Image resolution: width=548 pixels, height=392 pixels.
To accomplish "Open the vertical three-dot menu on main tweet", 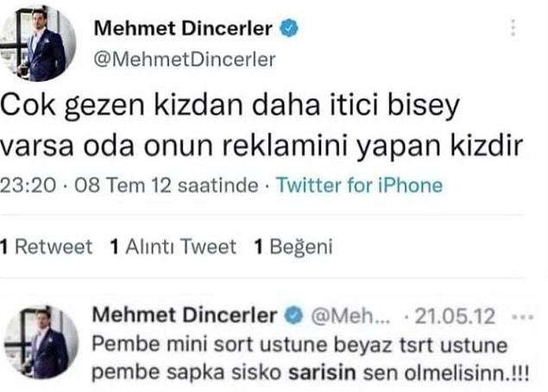I will tap(514, 28).
